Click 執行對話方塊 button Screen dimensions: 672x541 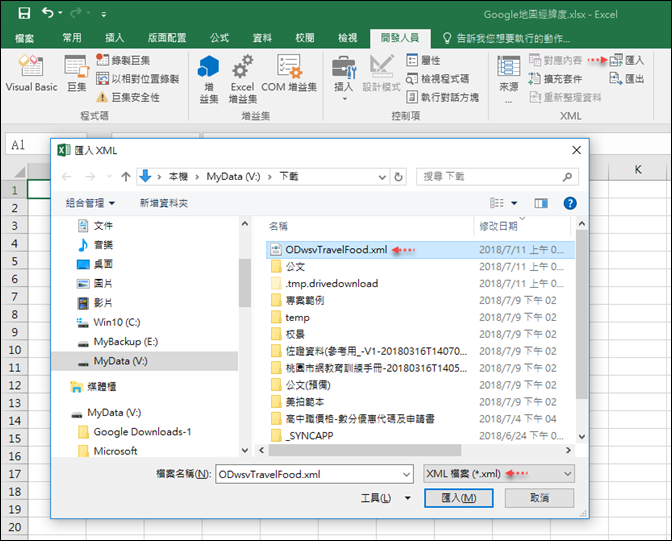pos(442,97)
